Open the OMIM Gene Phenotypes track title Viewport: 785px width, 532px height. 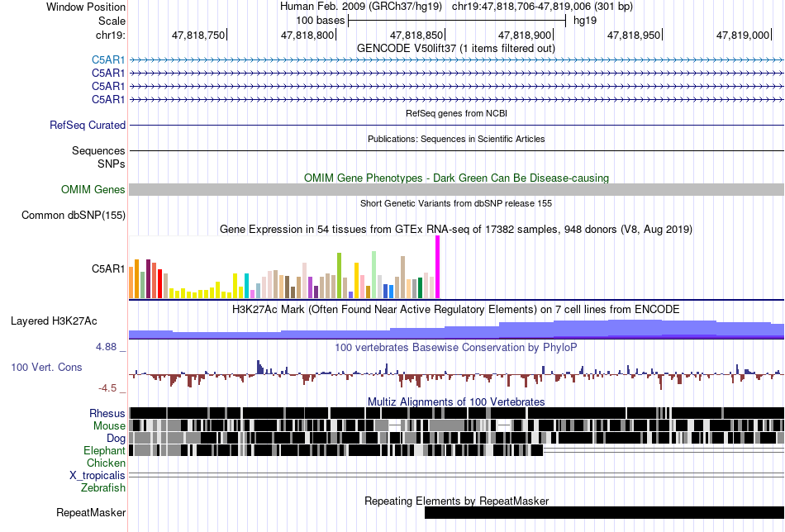[x=456, y=178]
